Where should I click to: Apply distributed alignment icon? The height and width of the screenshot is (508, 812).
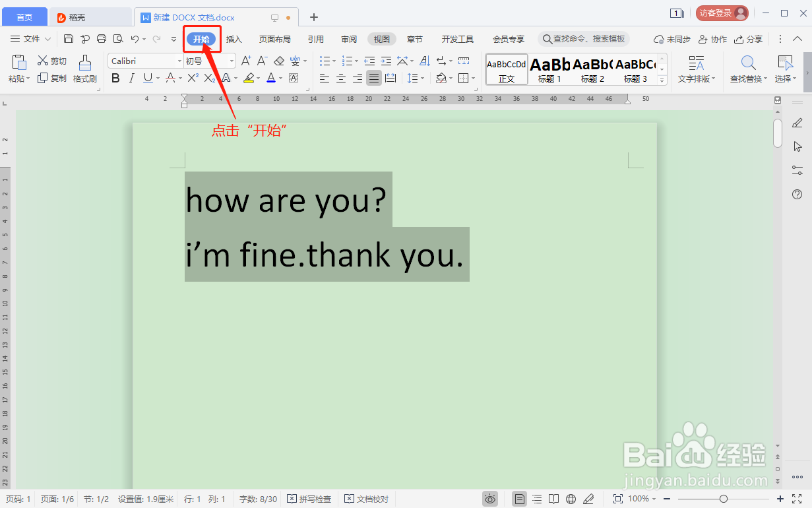(x=390, y=79)
